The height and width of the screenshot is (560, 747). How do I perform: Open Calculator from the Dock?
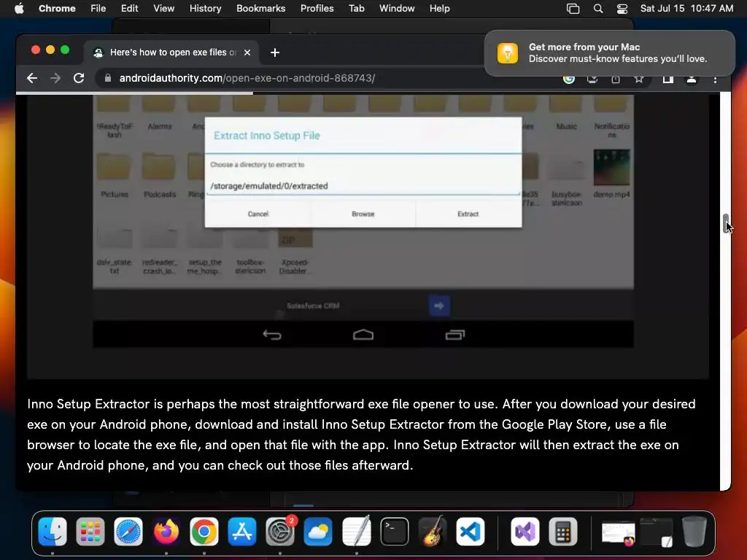563,532
